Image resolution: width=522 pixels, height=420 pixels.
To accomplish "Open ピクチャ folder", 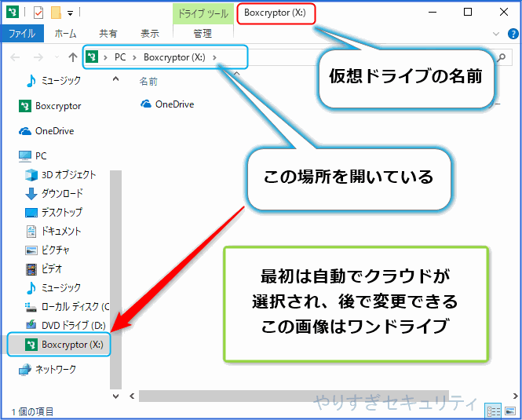I will (x=56, y=250).
